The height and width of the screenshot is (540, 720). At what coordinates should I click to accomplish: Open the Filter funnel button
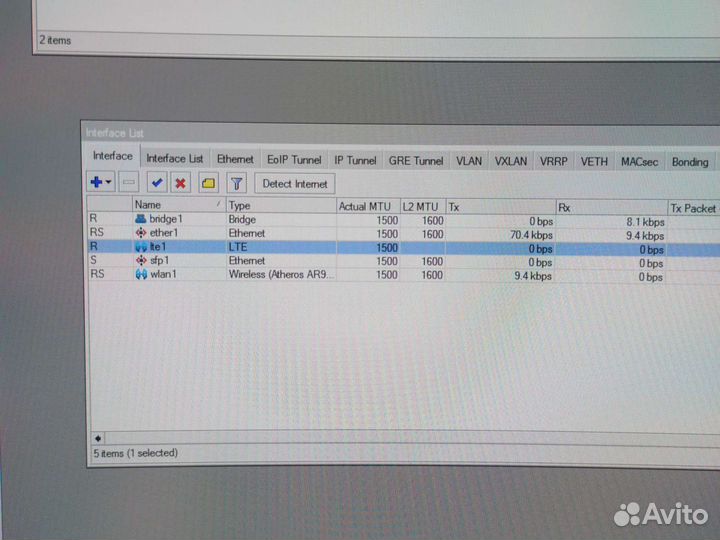[x=236, y=184]
